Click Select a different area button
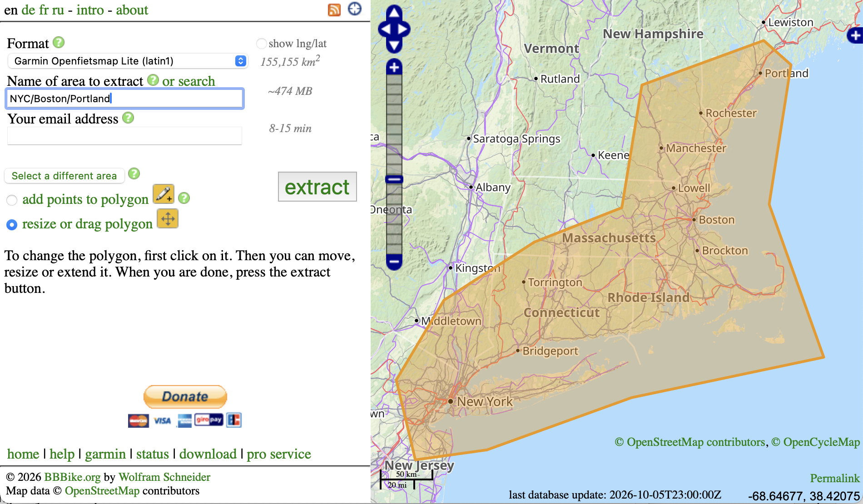Image resolution: width=863 pixels, height=504 pixels. coord(64,176)
